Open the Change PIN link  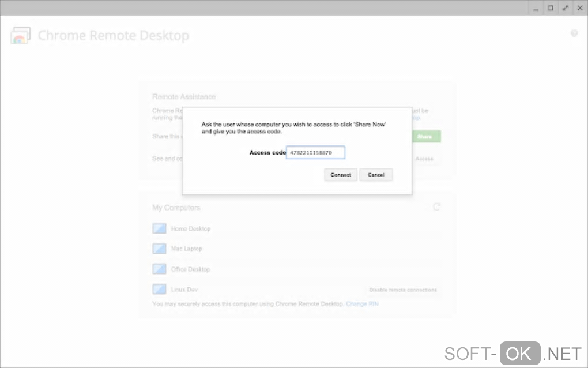point(362,304)
